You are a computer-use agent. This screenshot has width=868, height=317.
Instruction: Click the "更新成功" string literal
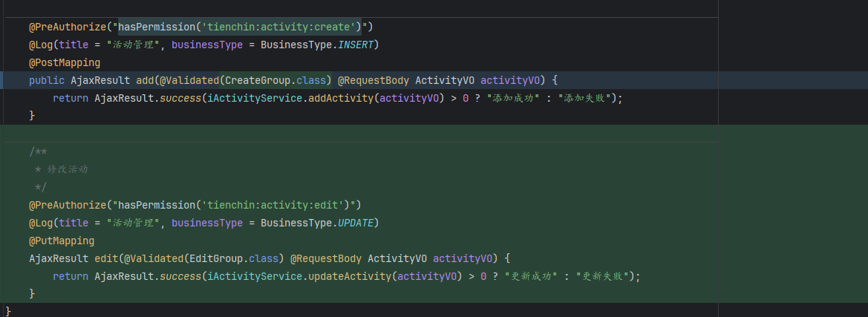click(x=531, y=276)
